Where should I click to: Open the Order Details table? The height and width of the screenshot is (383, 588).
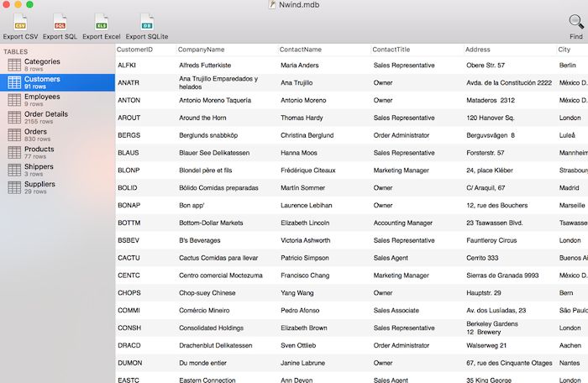pyautogui.click(x=46, y=114)
